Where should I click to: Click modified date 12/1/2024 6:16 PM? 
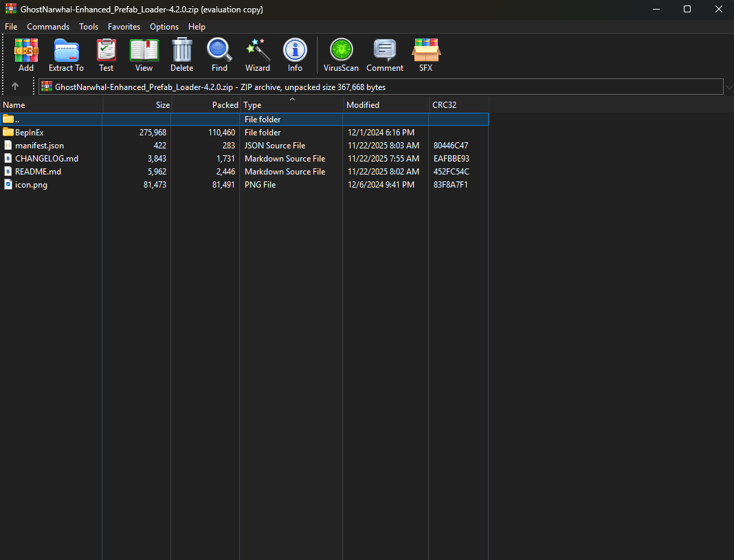click(381, 133)
